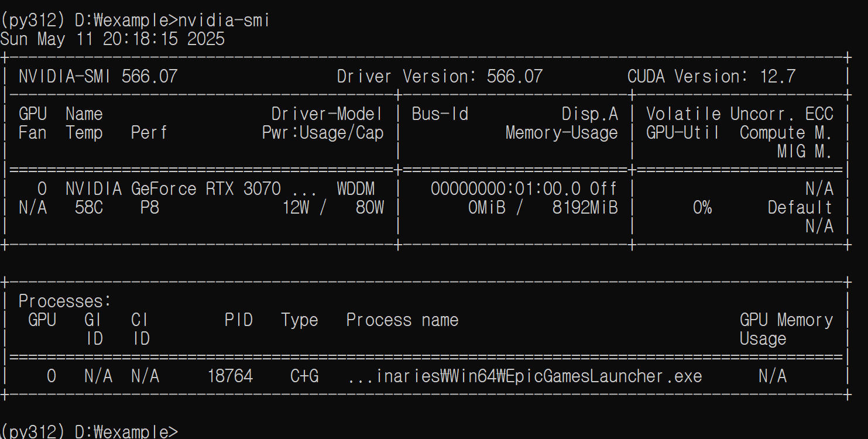Image resolution: width=868 pixels, height=439 pixels.
Task: Click the P8 performance state value
Action: click(x=149, y=208)
